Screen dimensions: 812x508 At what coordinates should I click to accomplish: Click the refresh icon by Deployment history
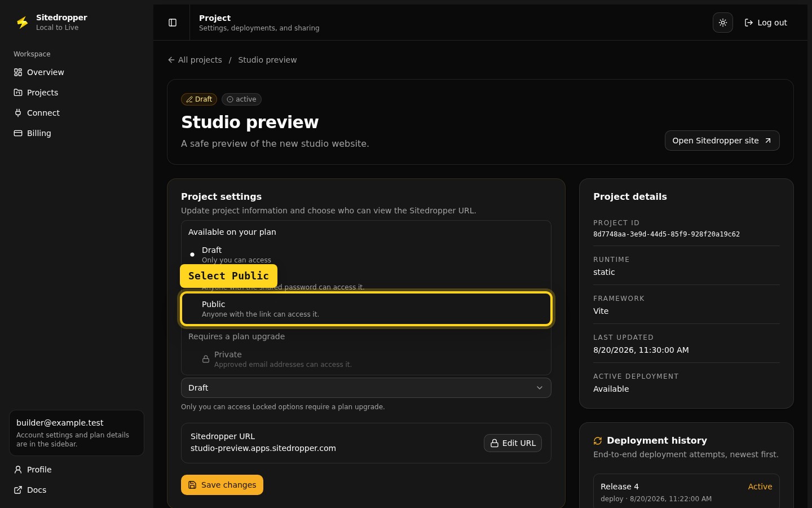coord(598,441)
